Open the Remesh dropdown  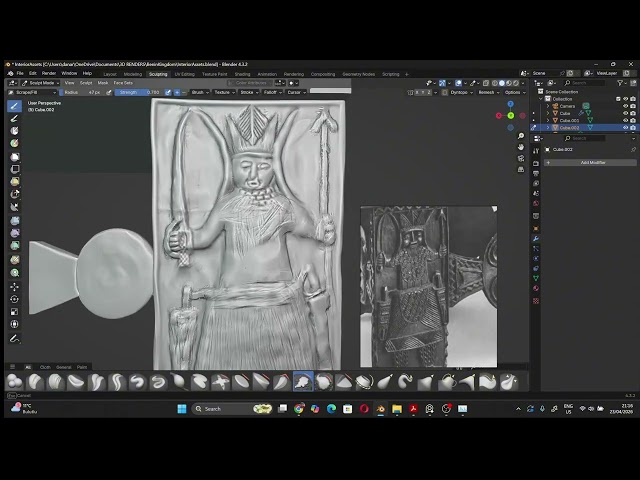489,92
